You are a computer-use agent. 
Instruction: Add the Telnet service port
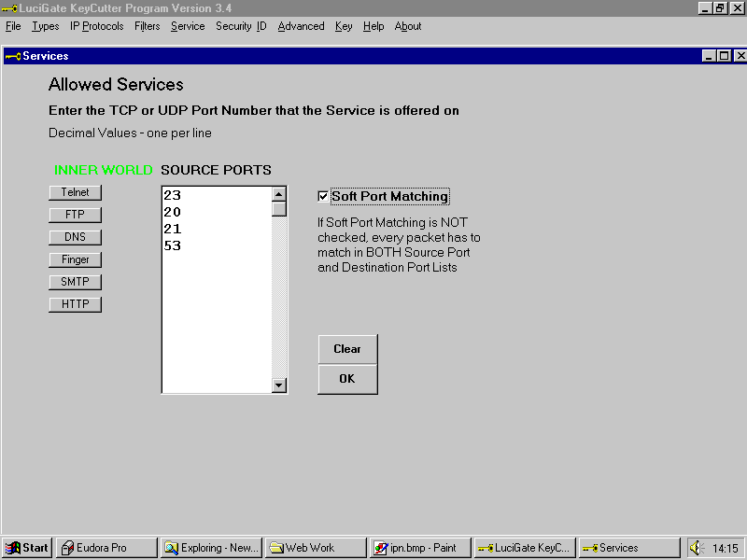76,192
